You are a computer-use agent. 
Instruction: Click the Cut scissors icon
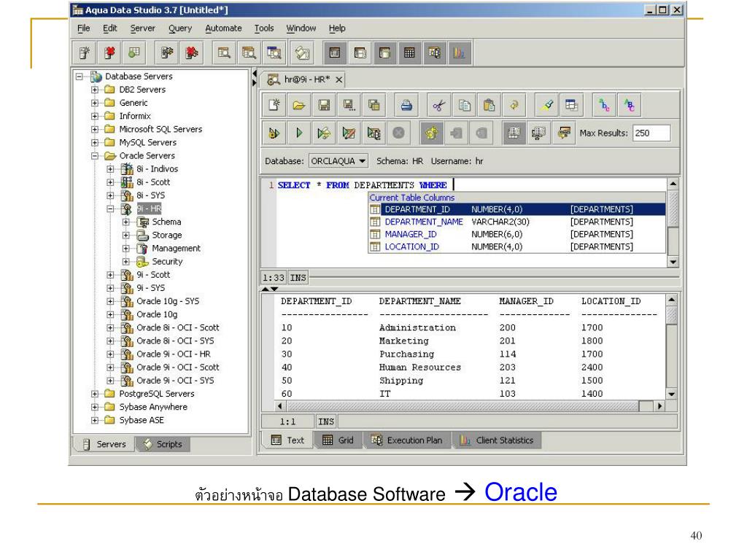(x=438, y=105)
